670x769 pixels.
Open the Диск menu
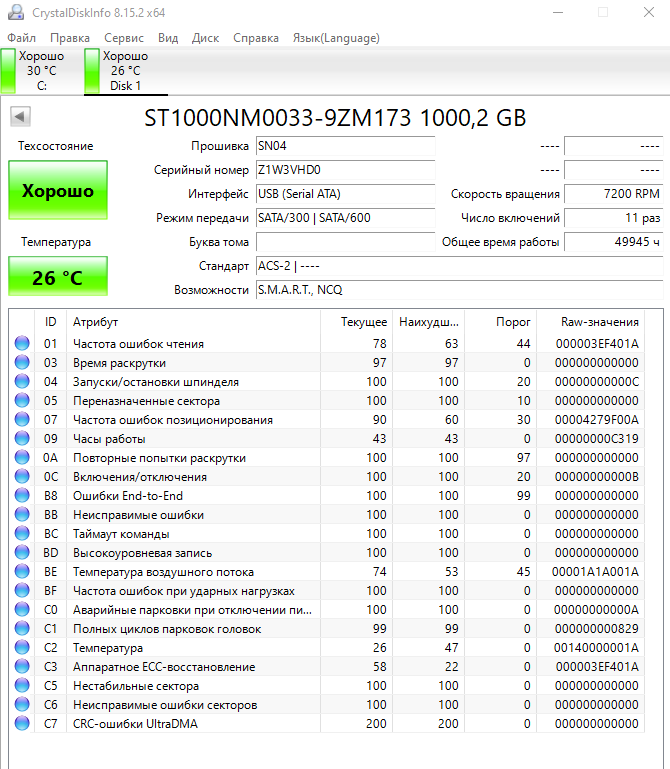(x=205, y=38)
